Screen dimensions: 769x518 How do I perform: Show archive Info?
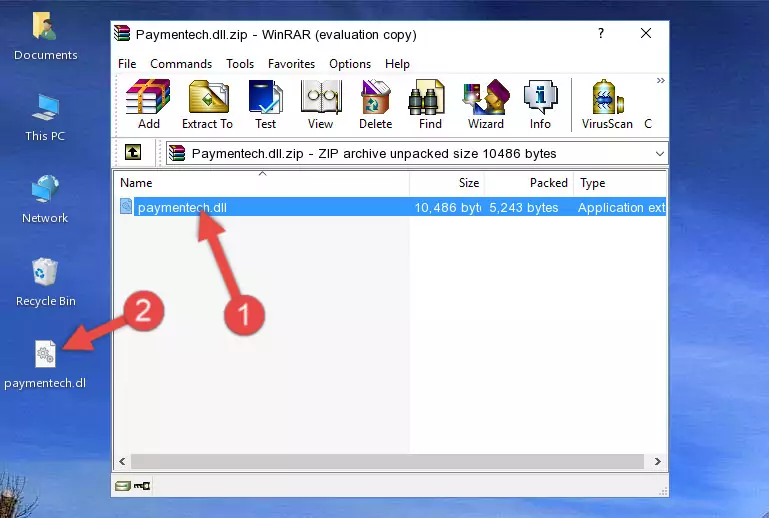[540, 104]
